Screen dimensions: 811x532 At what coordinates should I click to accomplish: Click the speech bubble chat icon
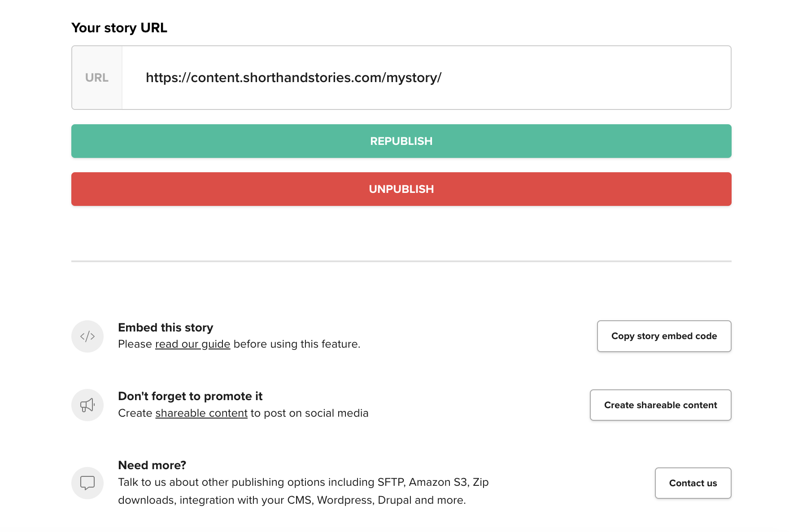(x=87, y=483)
